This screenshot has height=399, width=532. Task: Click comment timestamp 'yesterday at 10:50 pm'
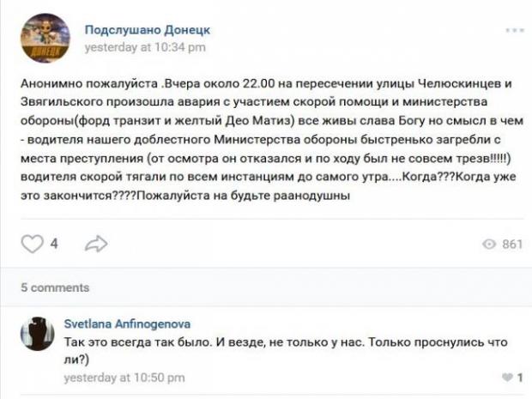[124, 377]
